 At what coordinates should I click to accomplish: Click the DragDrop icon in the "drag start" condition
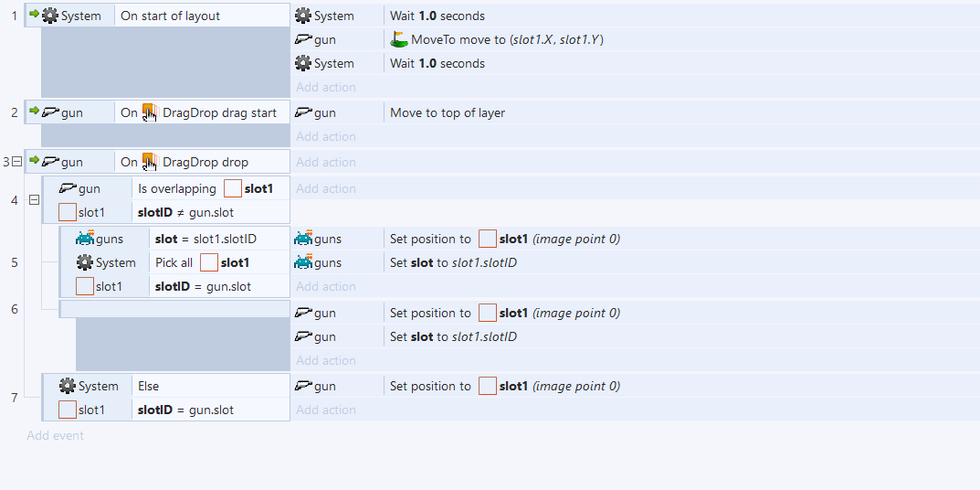tap(150, 112)
